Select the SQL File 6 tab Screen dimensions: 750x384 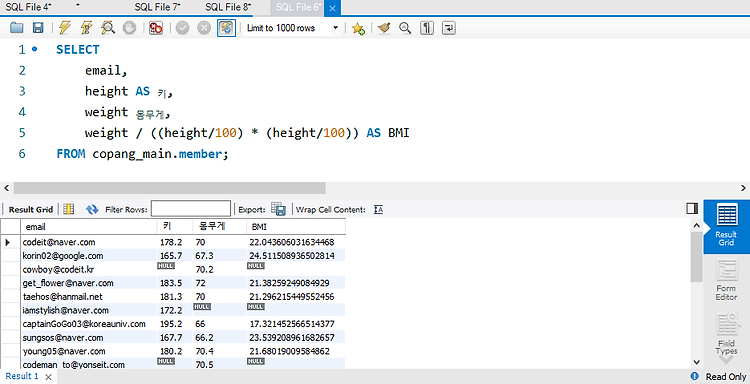tap(298, 7)
